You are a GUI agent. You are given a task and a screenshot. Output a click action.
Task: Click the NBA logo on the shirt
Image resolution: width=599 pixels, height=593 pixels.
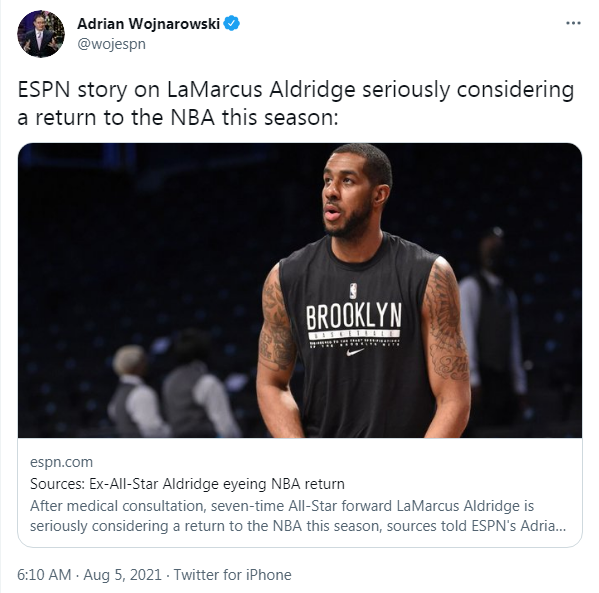(353, 291)
